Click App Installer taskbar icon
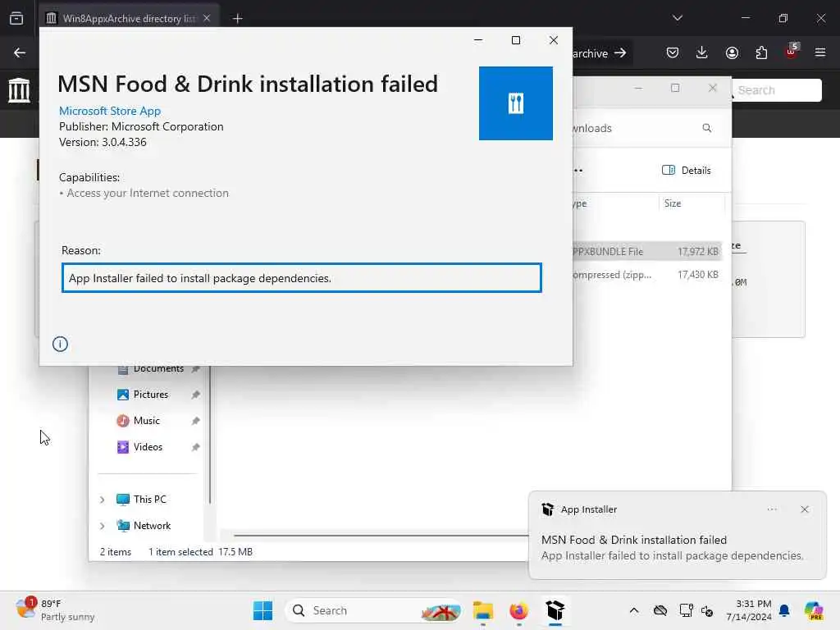The width and height of the screenshot is (840, 630). pyautogui.click(x=555, y=610)
